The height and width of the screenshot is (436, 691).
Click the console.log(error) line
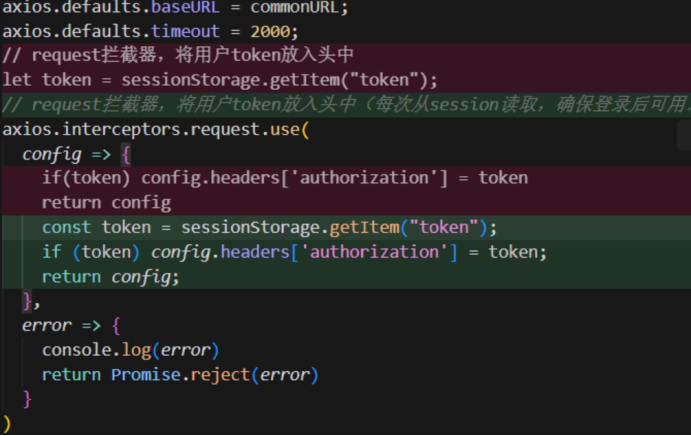click(x=130, y=350)
